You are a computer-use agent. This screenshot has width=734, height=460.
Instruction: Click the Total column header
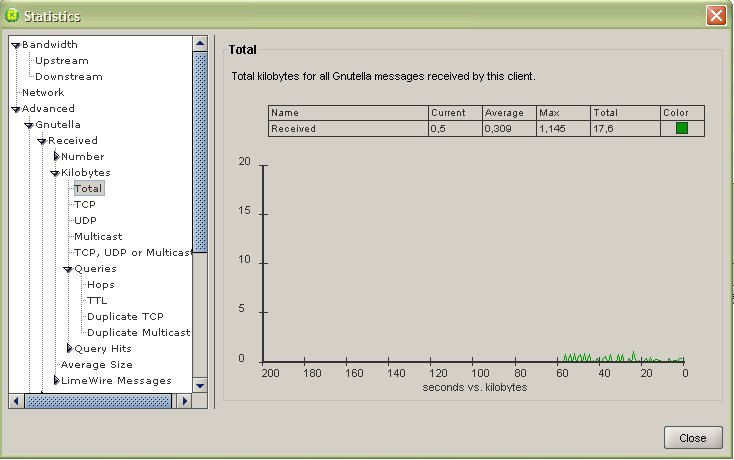[625, 113]
